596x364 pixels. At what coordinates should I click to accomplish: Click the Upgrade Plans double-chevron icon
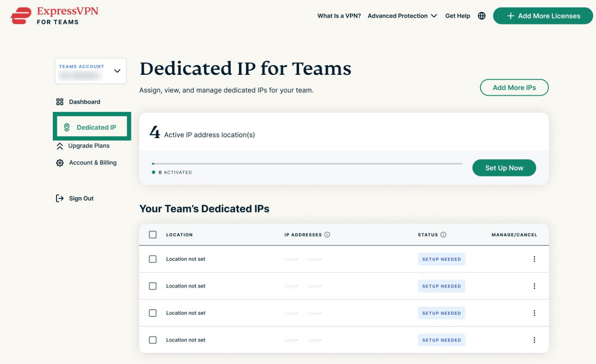pos(60,146)
